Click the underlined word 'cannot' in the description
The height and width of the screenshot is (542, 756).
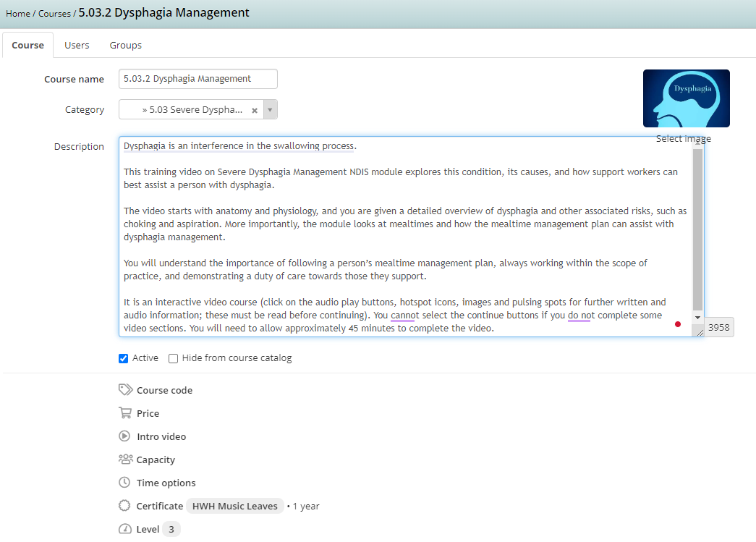coord(404,315)
